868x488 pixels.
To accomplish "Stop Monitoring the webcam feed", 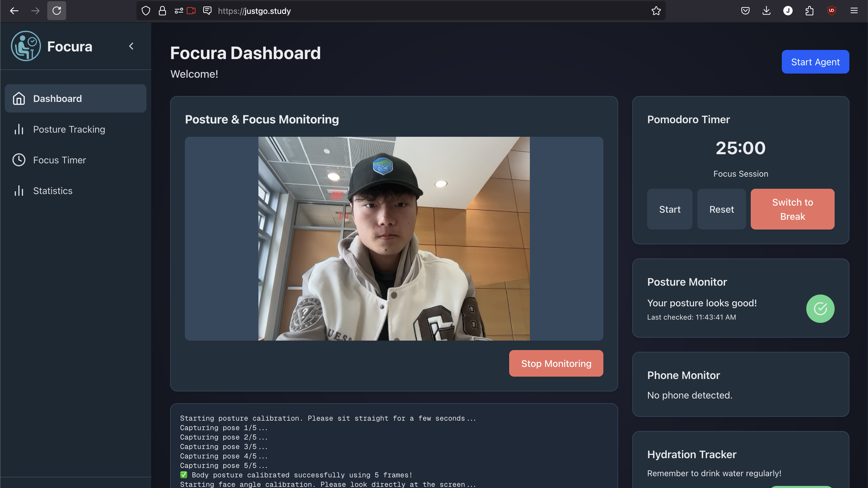I will coord(556,363).
